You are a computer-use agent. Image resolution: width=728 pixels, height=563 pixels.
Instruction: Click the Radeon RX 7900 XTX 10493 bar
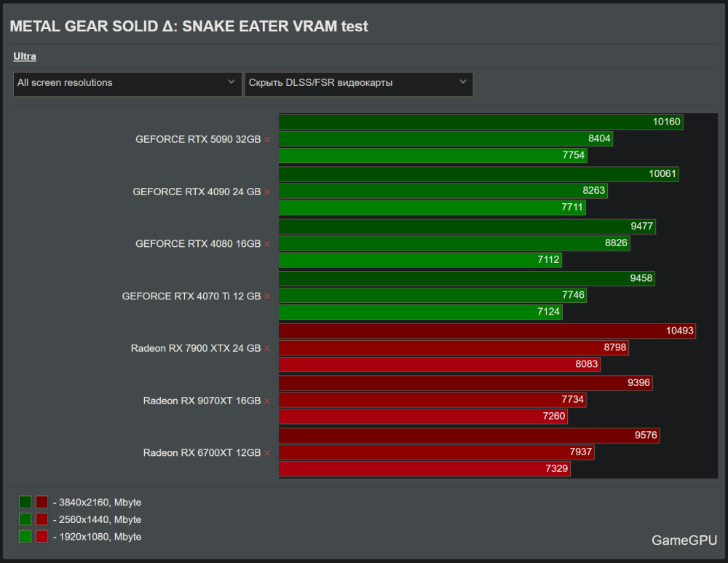487,331
